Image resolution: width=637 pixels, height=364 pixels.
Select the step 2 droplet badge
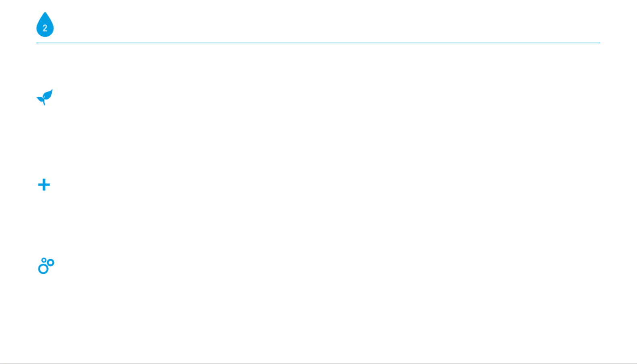point(45,25)
